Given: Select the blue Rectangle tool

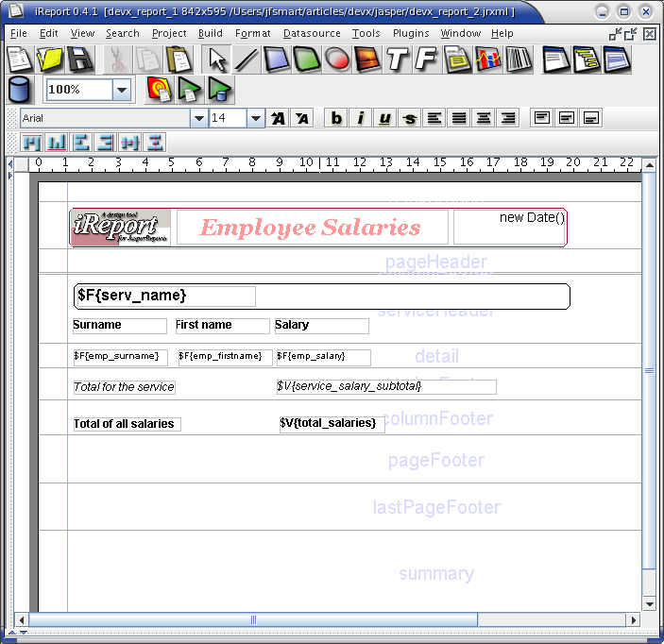Looking at the screenshot, I should [276, 59].
